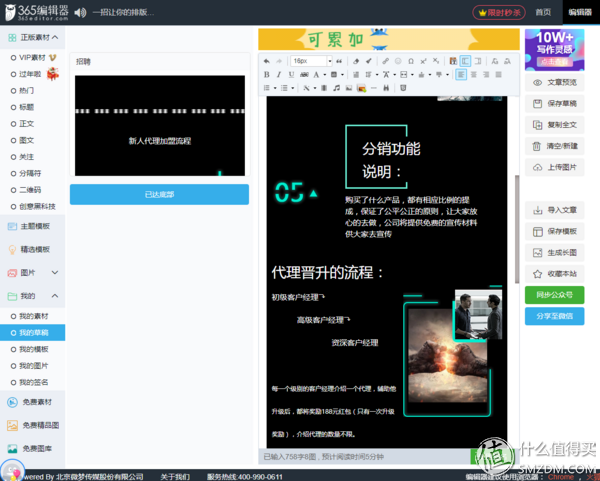Click the 保存草稿 button
Viewport: 600px width, 481px height.
[x=554, y=103]
